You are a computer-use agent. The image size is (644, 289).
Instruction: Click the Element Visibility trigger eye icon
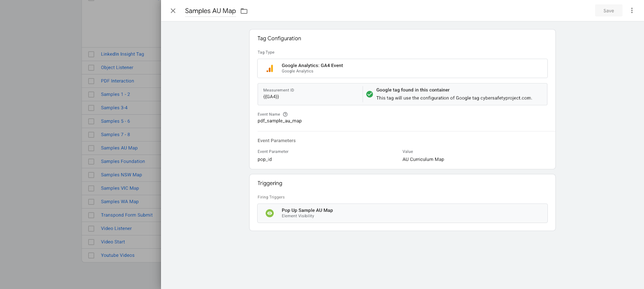[x=270, y=213]
